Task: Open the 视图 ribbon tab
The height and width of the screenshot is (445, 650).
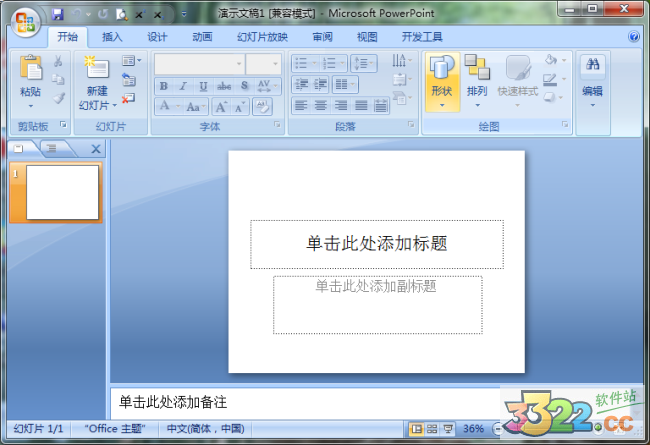Action: [367, 37]
